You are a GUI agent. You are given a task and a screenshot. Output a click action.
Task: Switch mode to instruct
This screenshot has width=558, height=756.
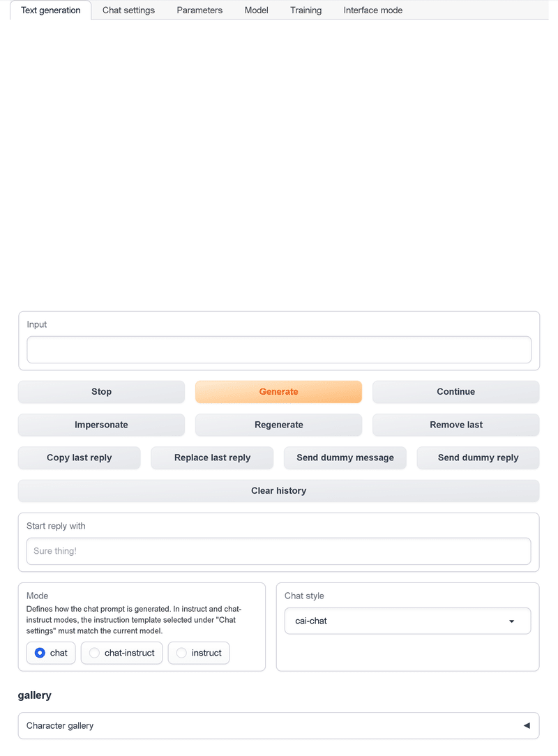tap(181, 653)
